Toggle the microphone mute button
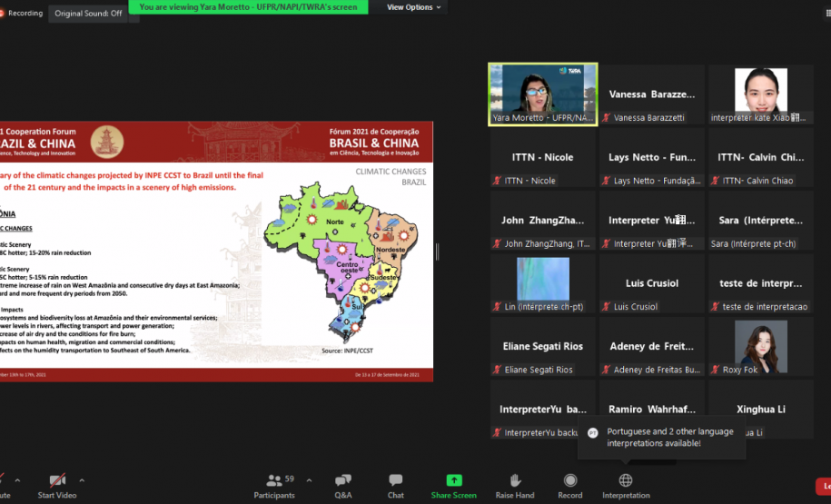The height and width of the screenshot is (504, 831). point(5,485)
